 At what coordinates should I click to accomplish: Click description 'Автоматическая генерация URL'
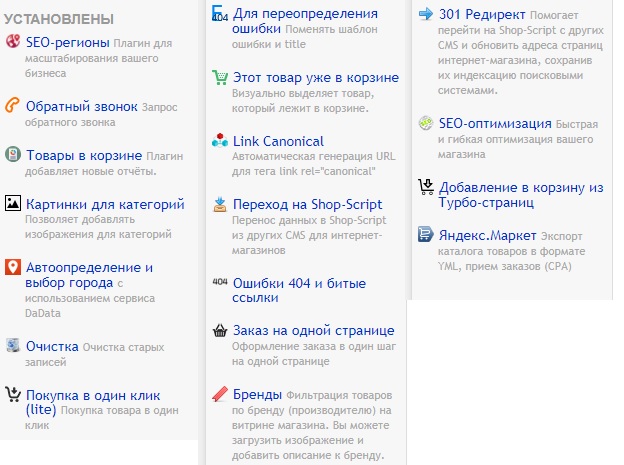click(x=314, y=156)
